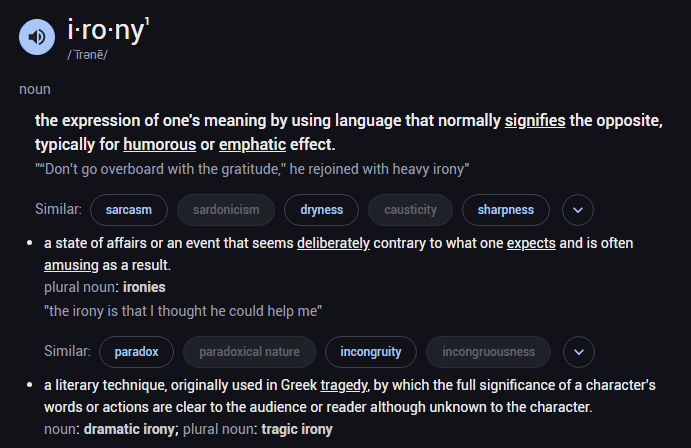Select the incongruousness synonym chip
The image size is (691, 448).
(488, 352)
